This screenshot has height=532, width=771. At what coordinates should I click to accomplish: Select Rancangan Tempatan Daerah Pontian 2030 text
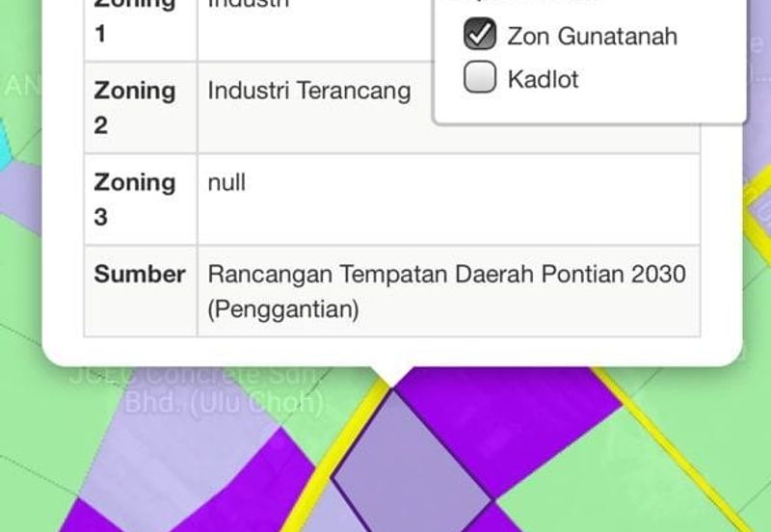click(446, 275)
